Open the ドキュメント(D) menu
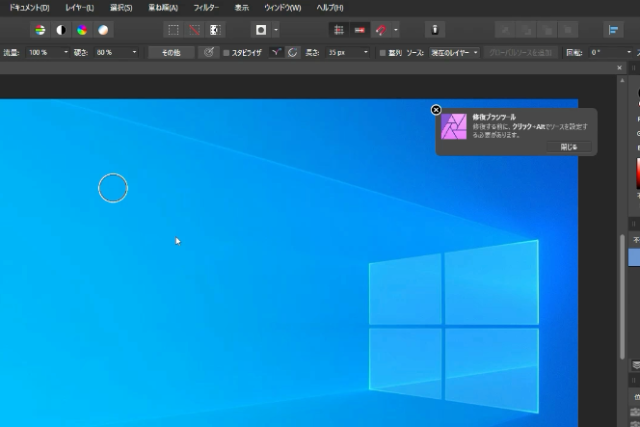 click(29, 8)
